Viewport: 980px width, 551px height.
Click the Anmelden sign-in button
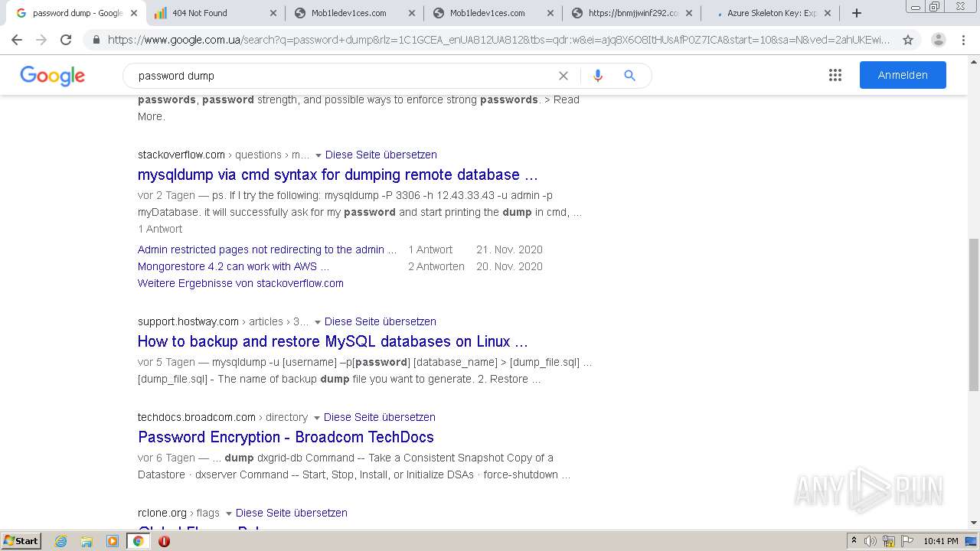(903, 75)
